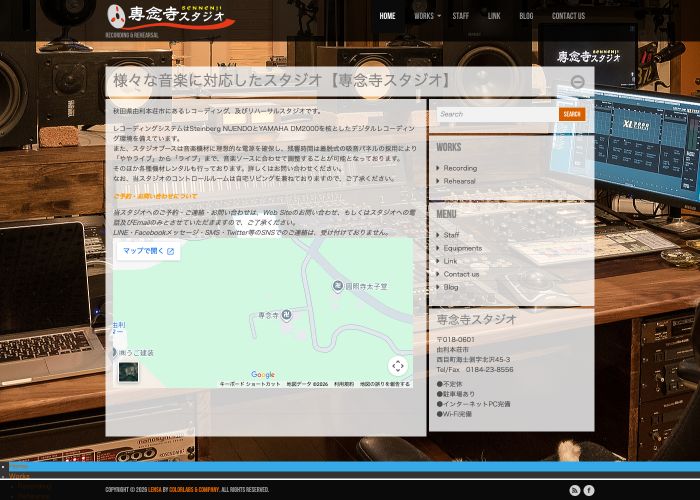Open the BLOG menu item

click(526, 16)
